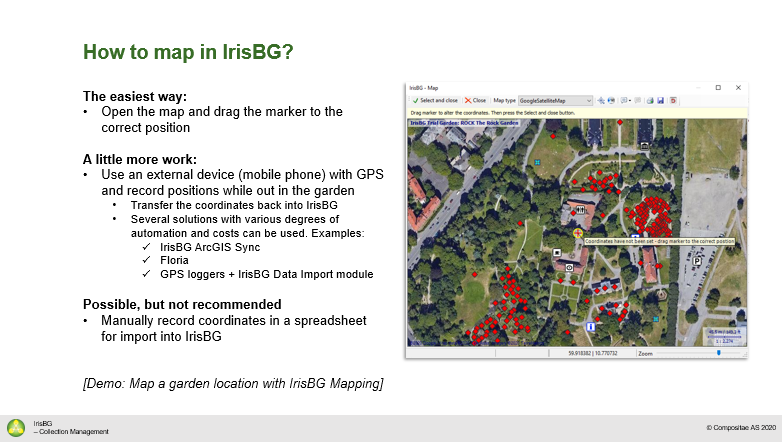
Task: Click the 'Coordinates have not been set' tooltip
Action: (659, 241)
